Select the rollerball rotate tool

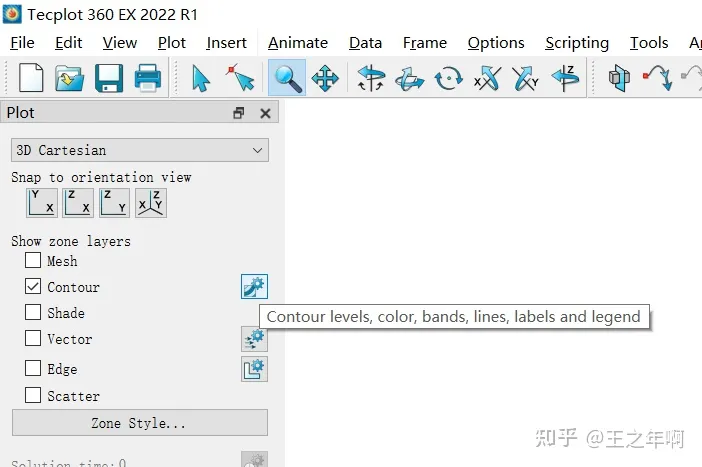click(409, 79)
